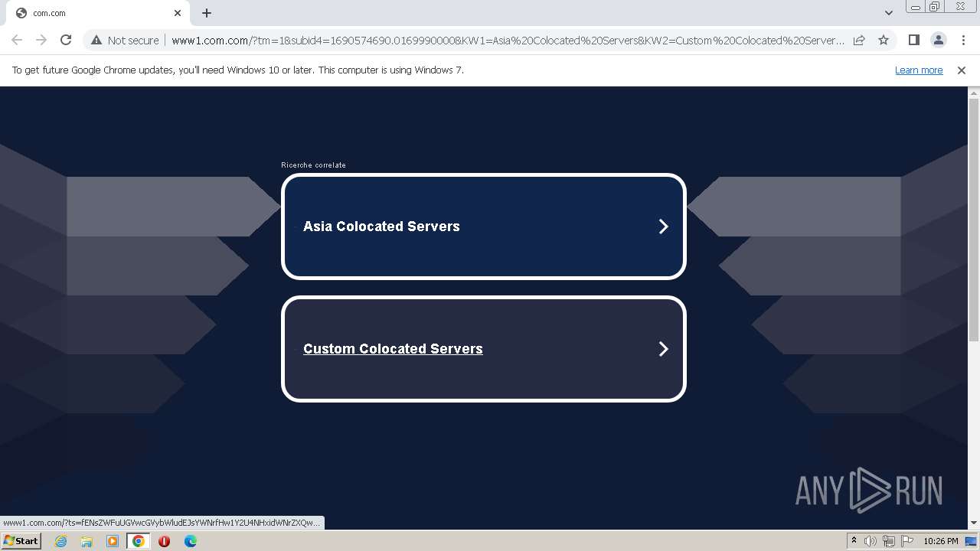This screenshot has width=980, height=551.
Task: Open the Chrome three-dot menu
Action: pyautogui.click(x=963, y=41)
